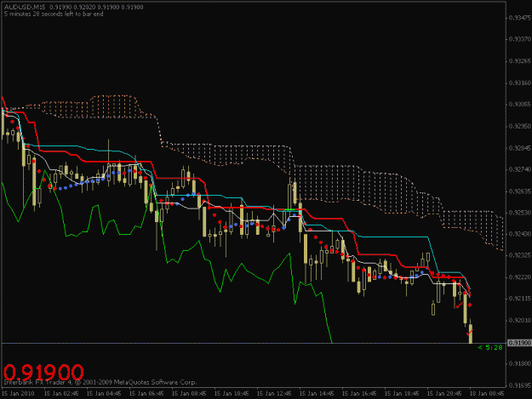Click the '15 Jan 16:45' time label
The width and height of the screenshot is (532, 399).
[x=359, y=394]
